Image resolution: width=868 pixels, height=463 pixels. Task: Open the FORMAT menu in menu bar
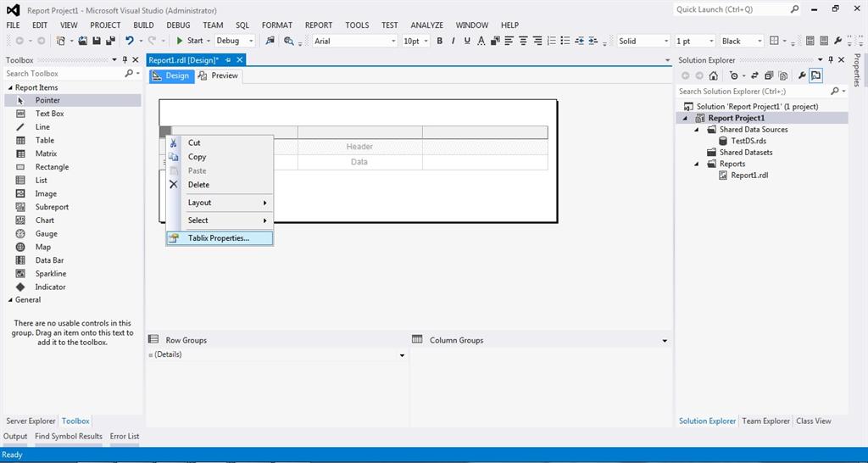[277, 25]
